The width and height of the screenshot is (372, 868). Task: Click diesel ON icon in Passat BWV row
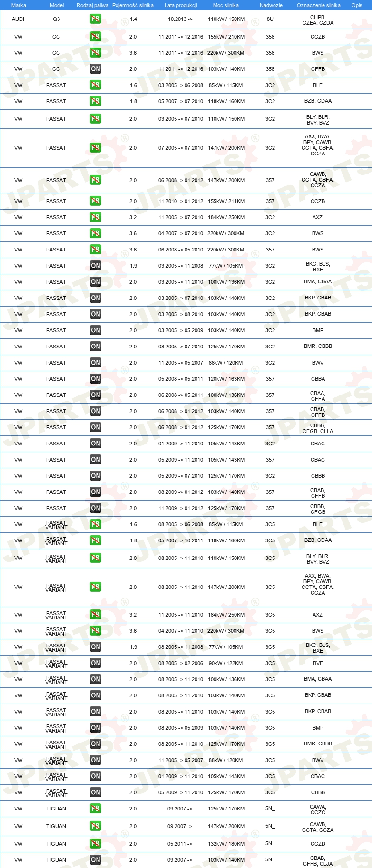point(96,363)
